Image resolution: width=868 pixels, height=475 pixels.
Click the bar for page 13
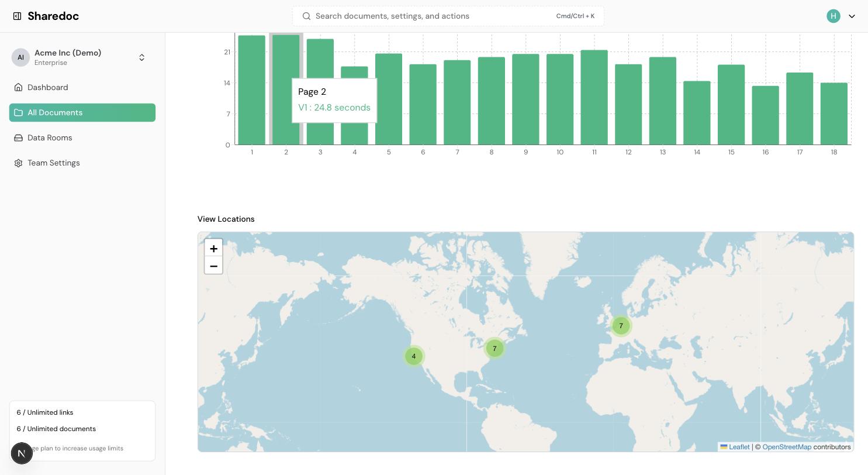click(663, 101)
